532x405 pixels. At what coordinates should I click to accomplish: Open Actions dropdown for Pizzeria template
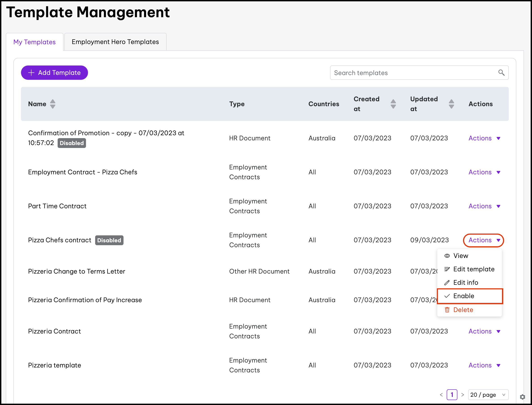(x=484, y=365)
